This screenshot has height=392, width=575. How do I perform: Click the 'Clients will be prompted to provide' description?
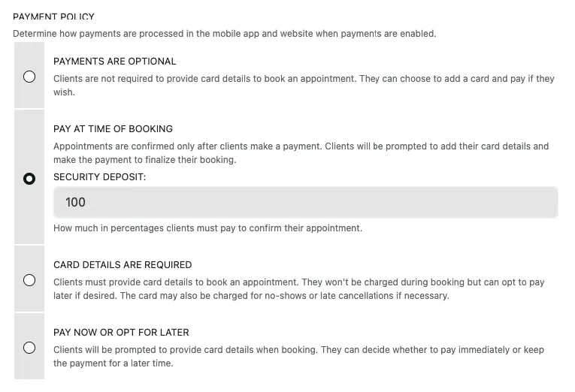pos(298,350)
